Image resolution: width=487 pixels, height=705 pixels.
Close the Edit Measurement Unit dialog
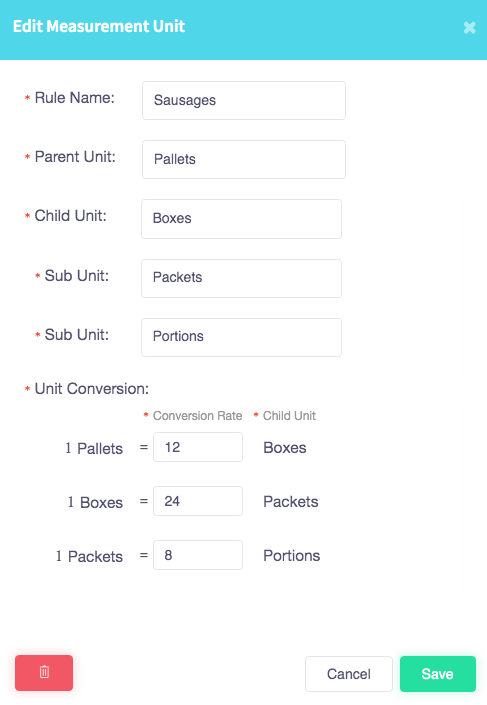(x=469, y=28)
